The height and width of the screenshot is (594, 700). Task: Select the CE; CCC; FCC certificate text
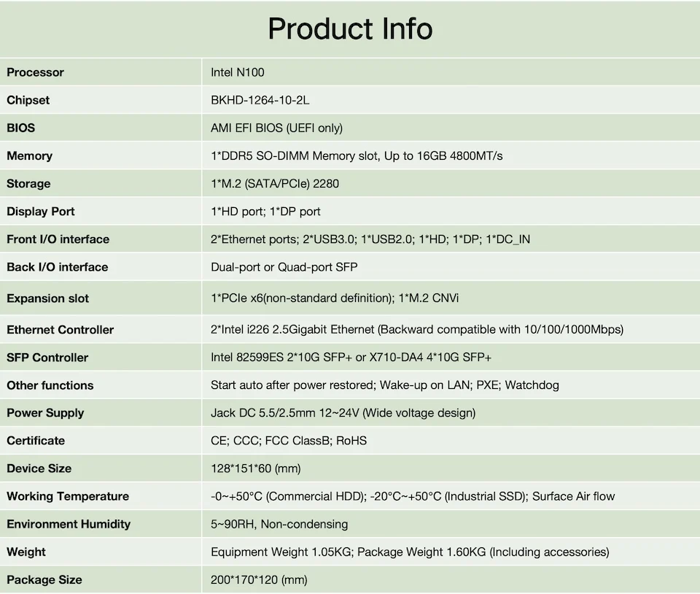pyautogui.click(x=289, y=440)
